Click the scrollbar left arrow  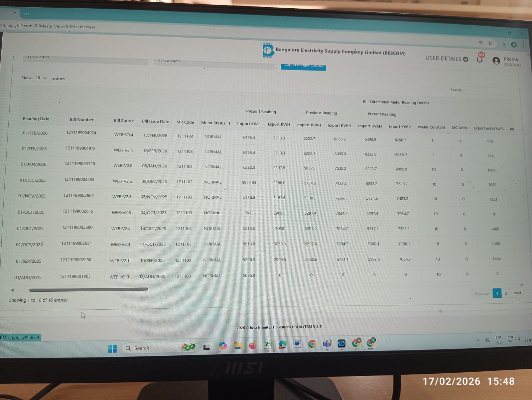point(12,290)
